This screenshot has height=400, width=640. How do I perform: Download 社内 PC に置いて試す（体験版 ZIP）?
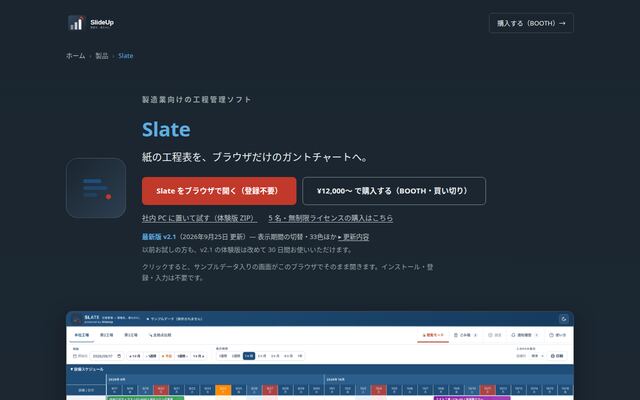click(x=200, y=218)
